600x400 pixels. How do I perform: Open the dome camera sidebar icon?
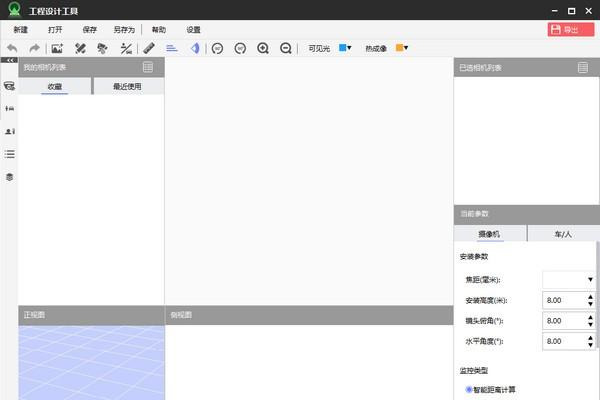click(10, 86)
